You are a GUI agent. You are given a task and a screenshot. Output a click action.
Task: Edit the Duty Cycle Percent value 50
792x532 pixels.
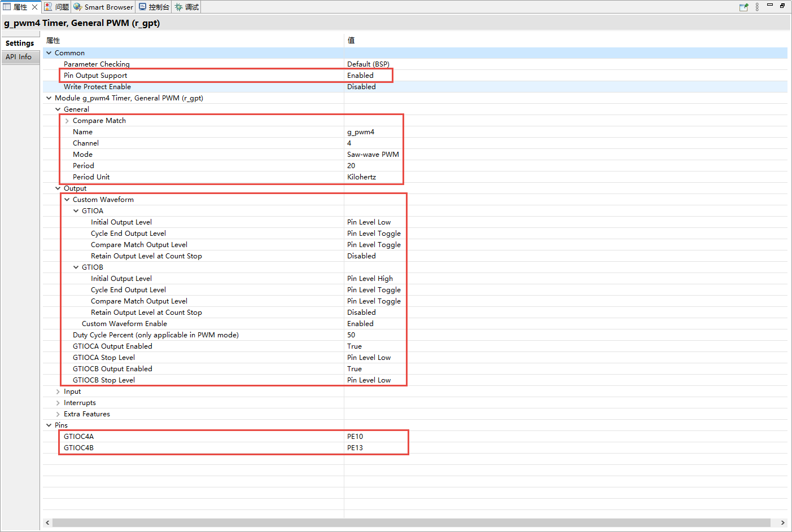click(x=351, y=335)
